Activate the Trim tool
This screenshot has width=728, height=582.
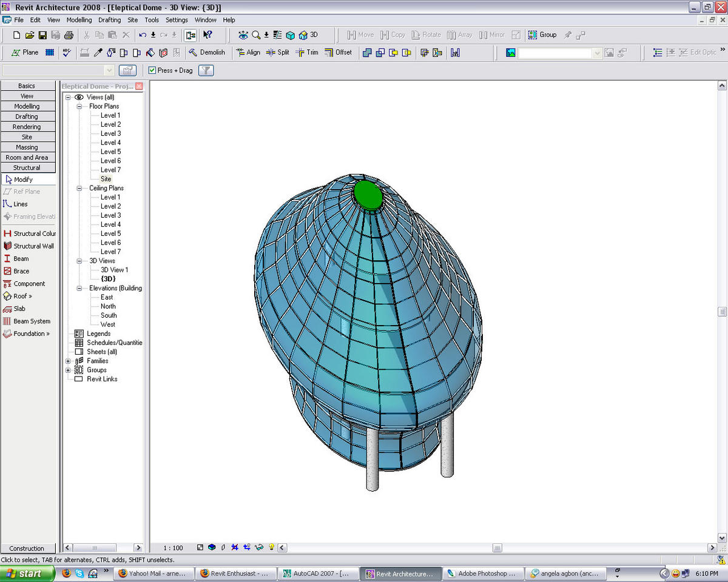[x=306, y=52]
